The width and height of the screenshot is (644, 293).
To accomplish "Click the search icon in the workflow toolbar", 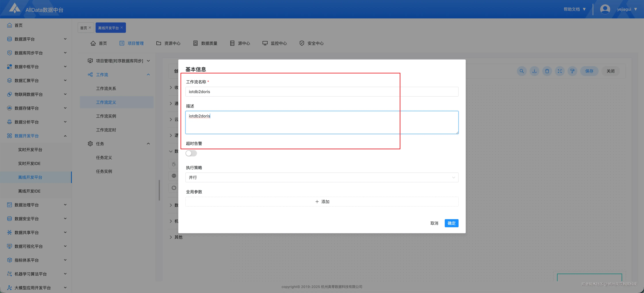I will [522, 71].
